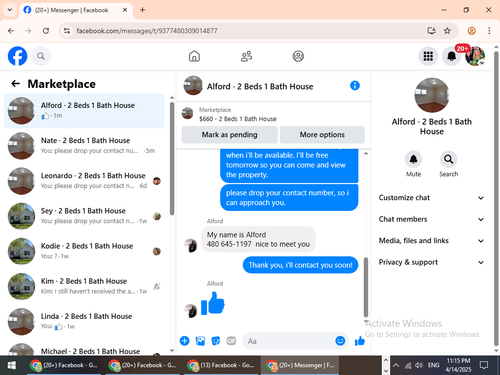
Task: Click the Alford chat header title
Action: click(260, 86)
